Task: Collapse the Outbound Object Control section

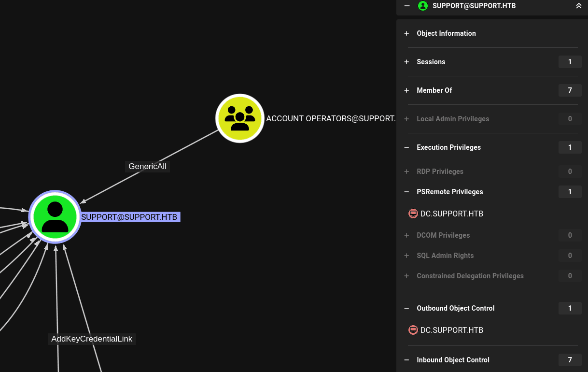Action: (455, 308)
